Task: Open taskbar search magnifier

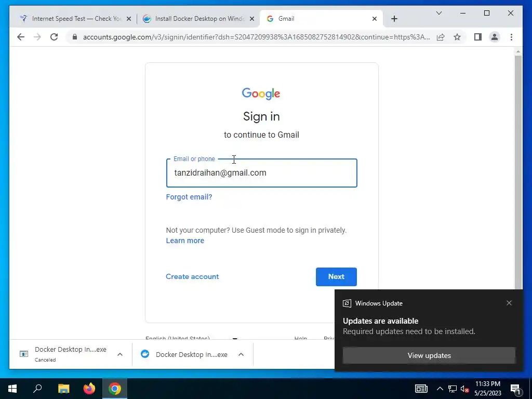Action: (37, 389)
